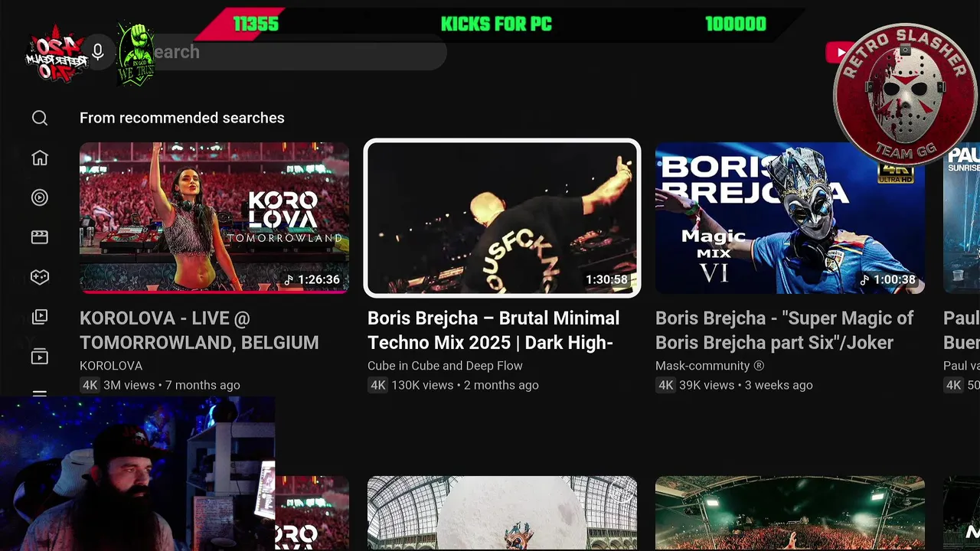Screen dimensions: 980x551
Task: Open Movies sidebar clapperboard icon
Action: (x=40, y=237)
